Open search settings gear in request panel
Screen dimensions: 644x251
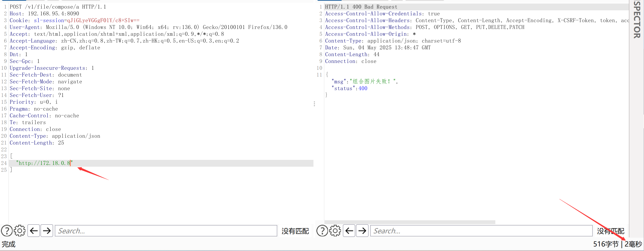click(20, 231)
